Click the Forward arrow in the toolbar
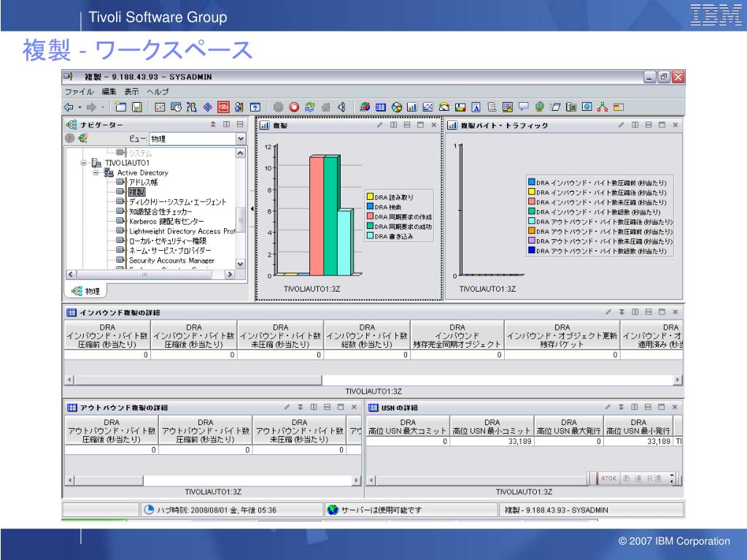This screenshot has width=747, height=560. point(91,107)
